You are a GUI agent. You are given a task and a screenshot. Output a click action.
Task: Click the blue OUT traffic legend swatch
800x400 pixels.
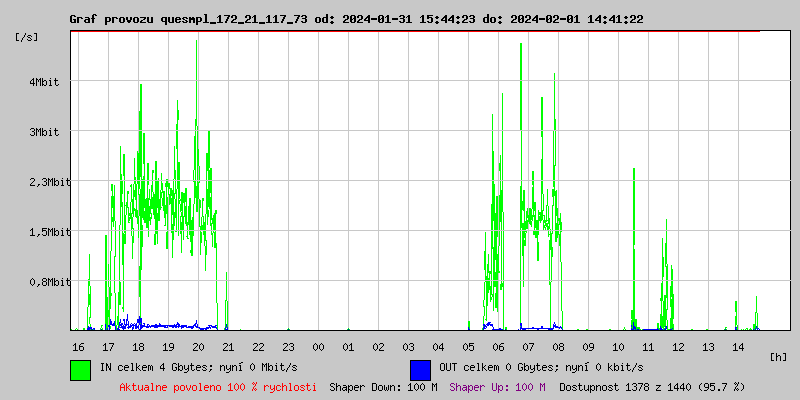click(420, 369)
